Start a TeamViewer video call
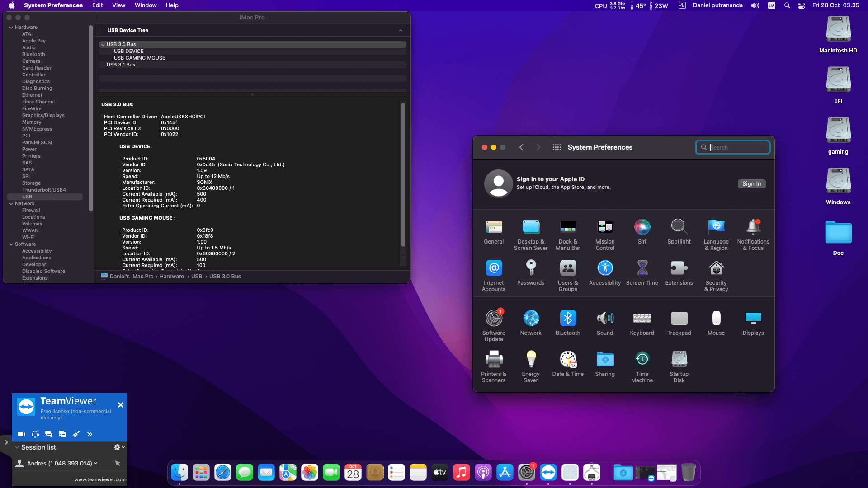This screenshot has height=488, width=868. tap(21, 434)
